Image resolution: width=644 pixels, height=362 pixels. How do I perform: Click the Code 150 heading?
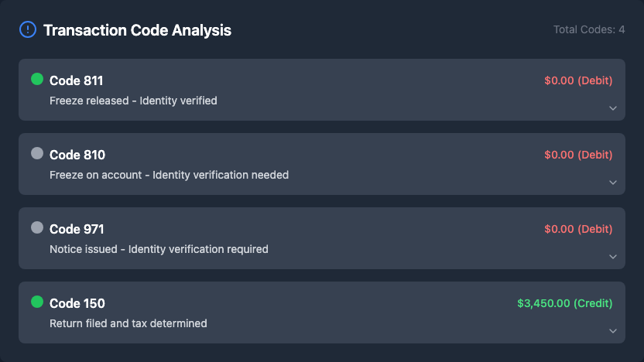coord(77,303)
